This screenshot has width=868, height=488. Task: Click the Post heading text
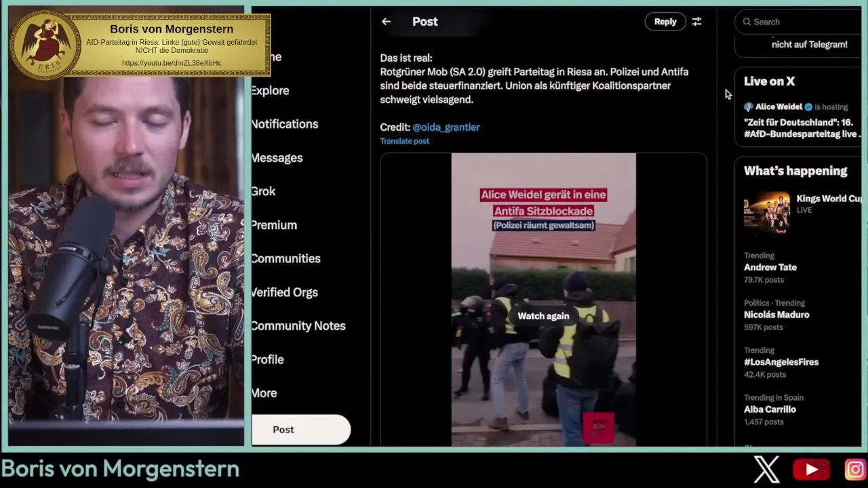click(x=425, y=22)
